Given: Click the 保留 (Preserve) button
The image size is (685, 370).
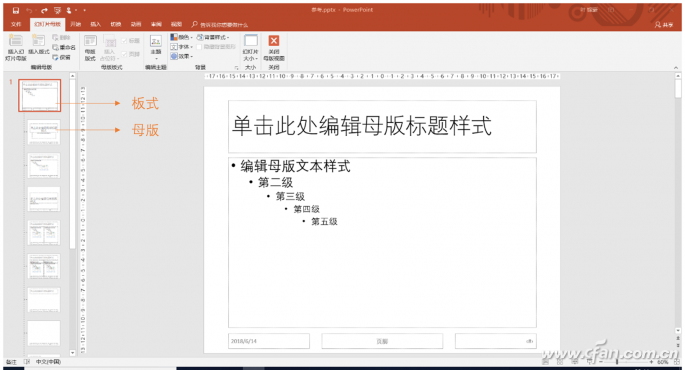Looking at the screenshot, I should tap(62, 57).
